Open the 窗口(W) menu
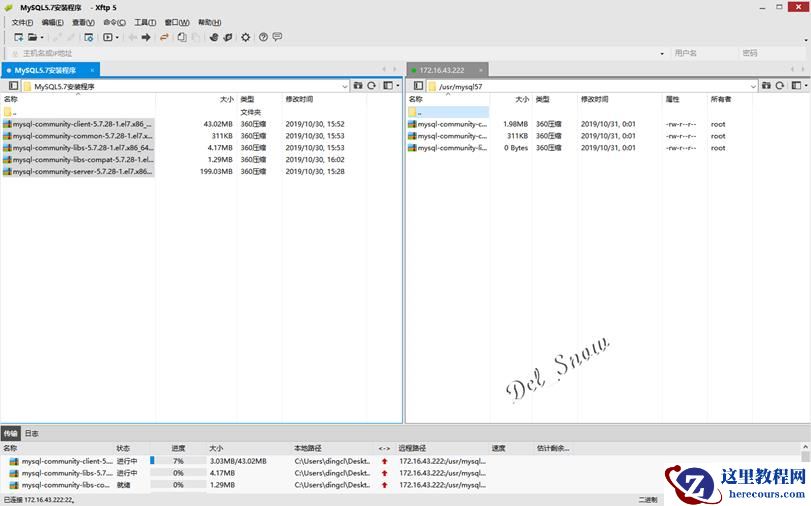Screen dimensions: 811x506 click(177, 22)
